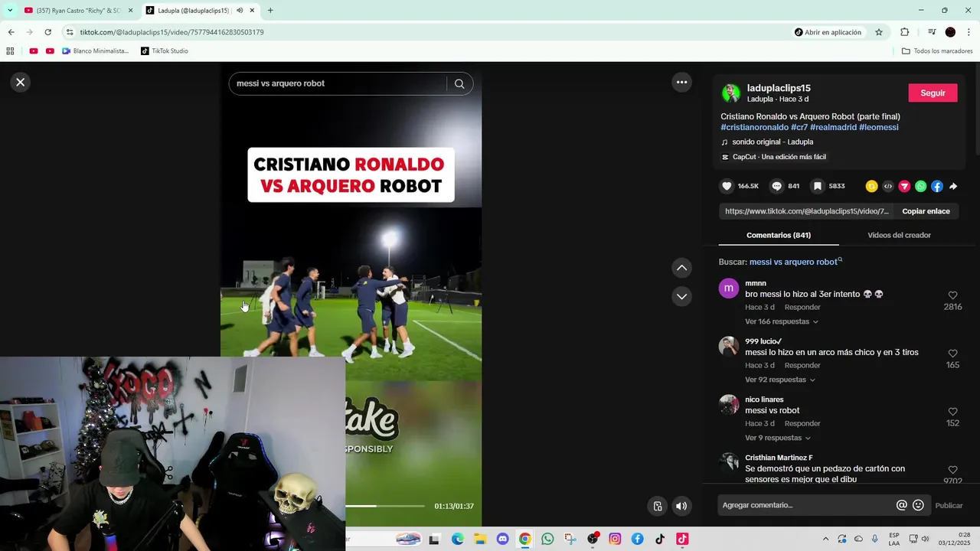Switch to Videos del creador tab
980x551 pixels.
pos(899,235)
